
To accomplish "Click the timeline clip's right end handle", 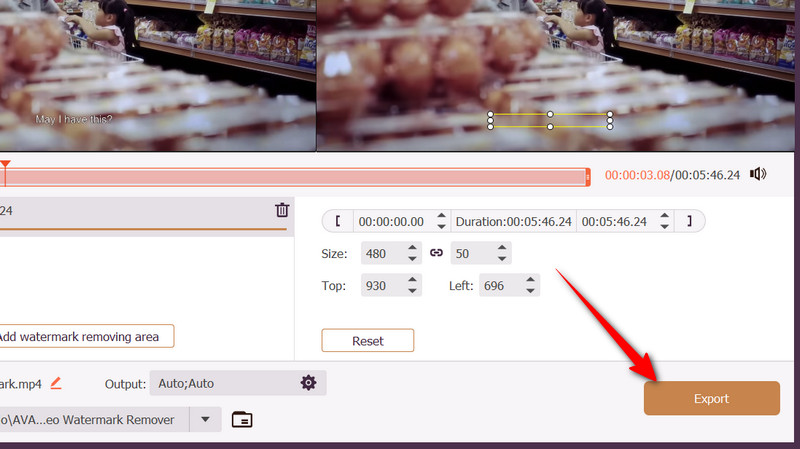I will (x=588, y=177).
